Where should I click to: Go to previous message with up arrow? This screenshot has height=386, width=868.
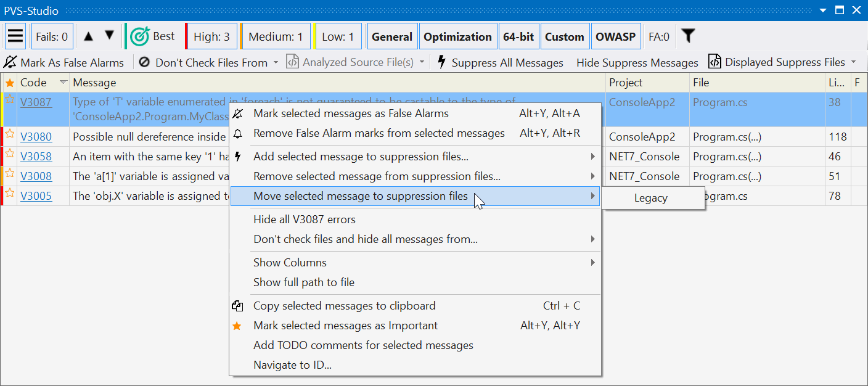pos(88,36)
